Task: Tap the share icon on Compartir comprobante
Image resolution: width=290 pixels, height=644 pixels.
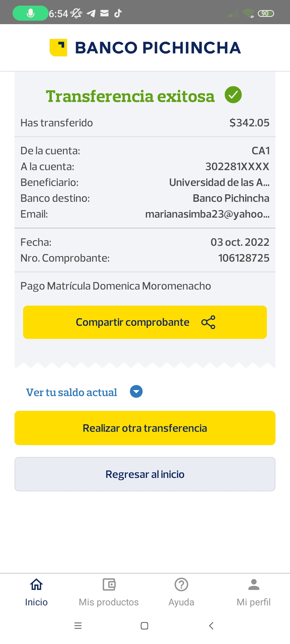Action: click(208, 322)
